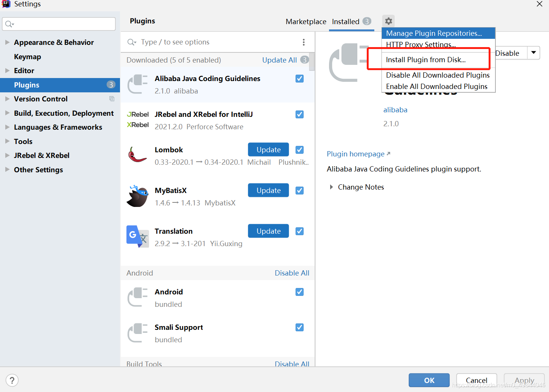
Task: Click the Cancel button
Action: (477, 380)
